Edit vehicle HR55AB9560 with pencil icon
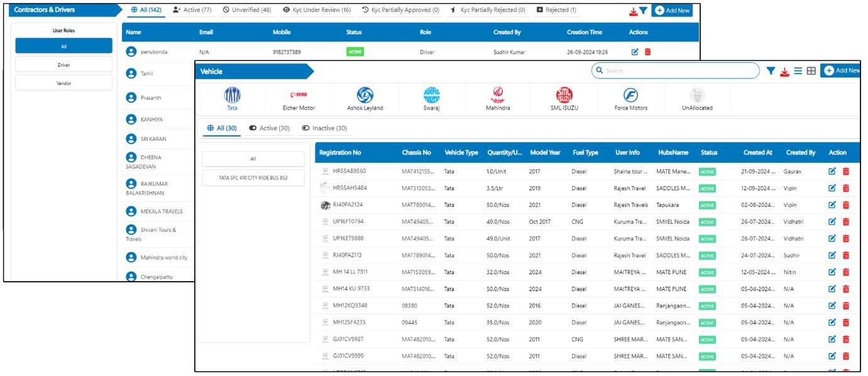868x376 pixels. point(832,171)
